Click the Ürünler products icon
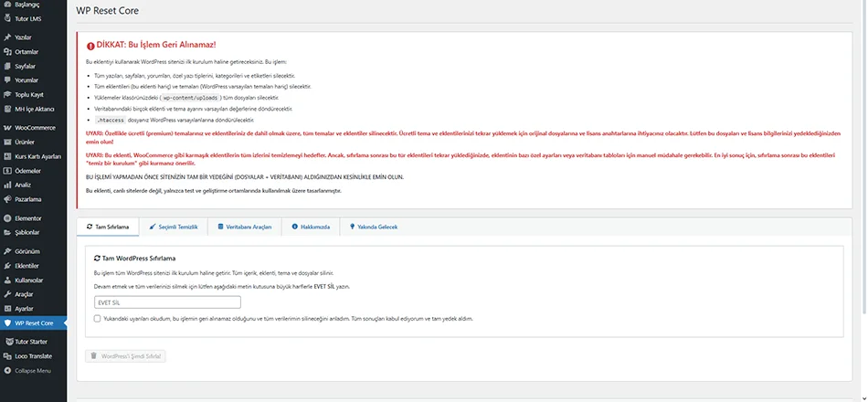This screenshot has height=402, width=868. 7,143
